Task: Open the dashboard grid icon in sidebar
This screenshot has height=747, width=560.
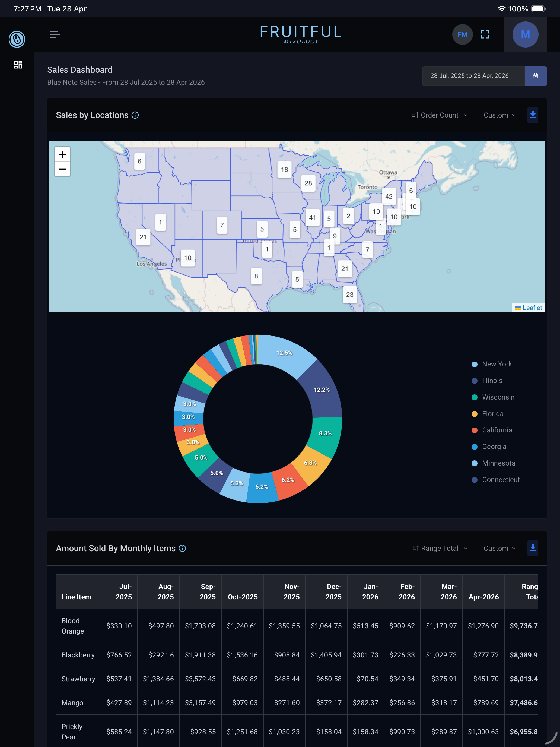Action: 18,65
